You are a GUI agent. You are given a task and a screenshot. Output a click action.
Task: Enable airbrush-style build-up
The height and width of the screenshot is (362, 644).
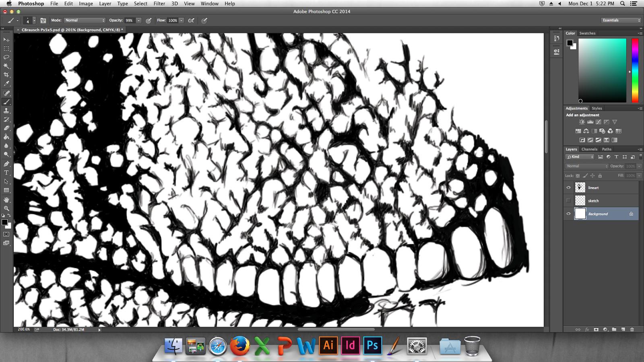point(191,21)
